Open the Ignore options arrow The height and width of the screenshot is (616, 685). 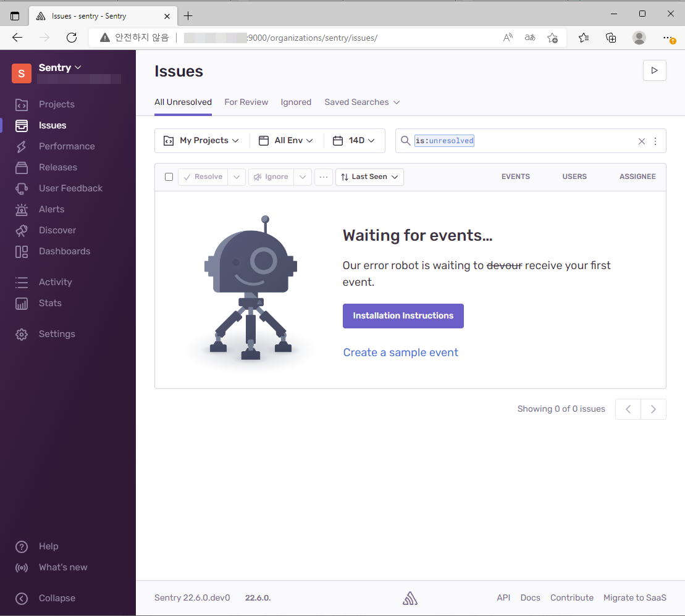click(x=302, y=177)
